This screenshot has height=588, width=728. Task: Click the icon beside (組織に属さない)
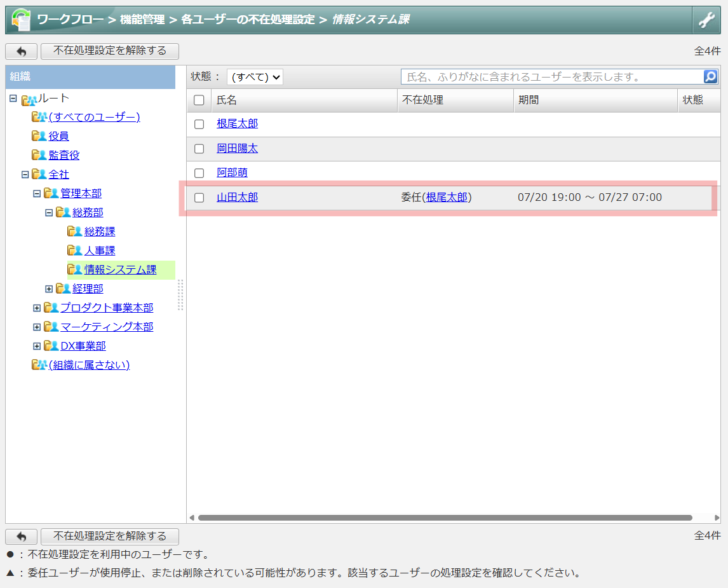coord(39,365)
